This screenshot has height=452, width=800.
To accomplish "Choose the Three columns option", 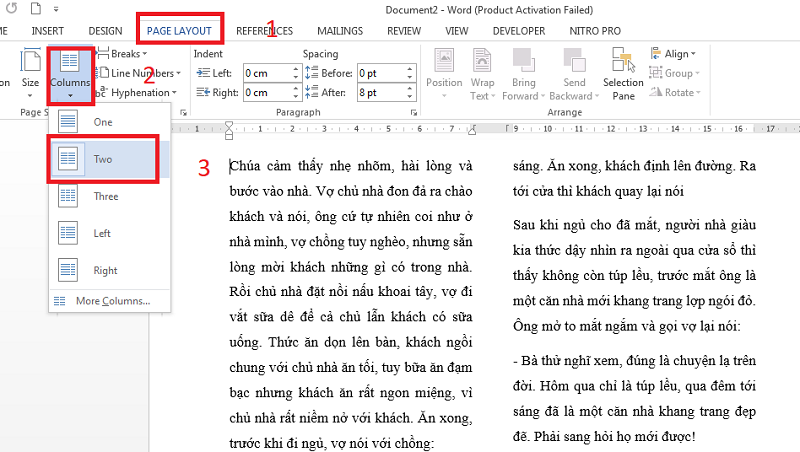I will pos(109,196).
